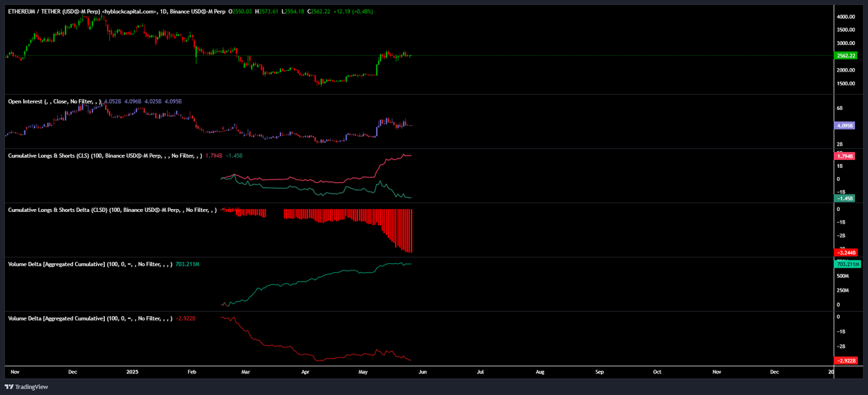This screenshot has width=868, height=395.
Task: Click the teal -1.45B price-scale tag
Action: click(x=846, y=197)
